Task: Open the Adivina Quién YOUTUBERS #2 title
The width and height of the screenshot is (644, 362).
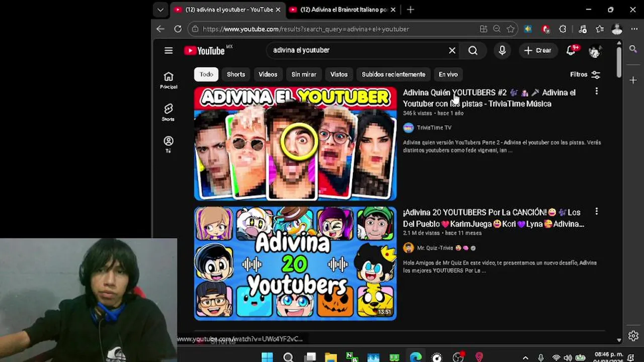Action: pyautogui.click(x=489, y=98)
